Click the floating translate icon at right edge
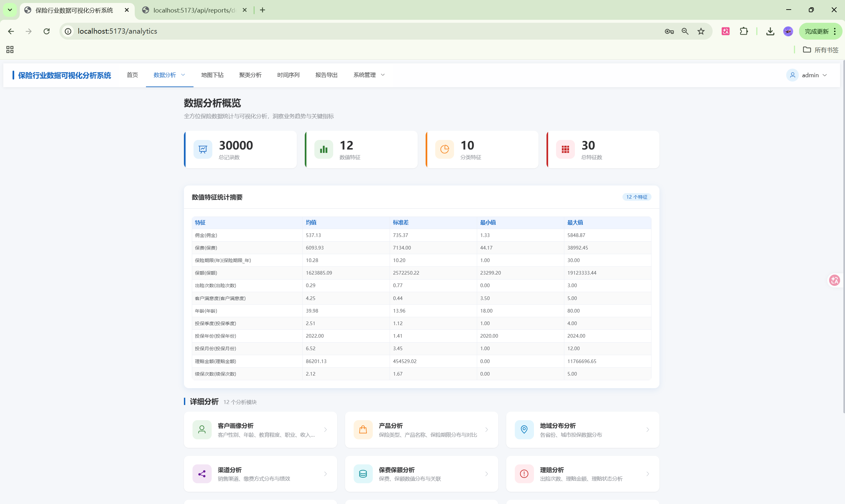Viewport: 845px width, 504px height. pyautogui.click(x=834, y=280)
